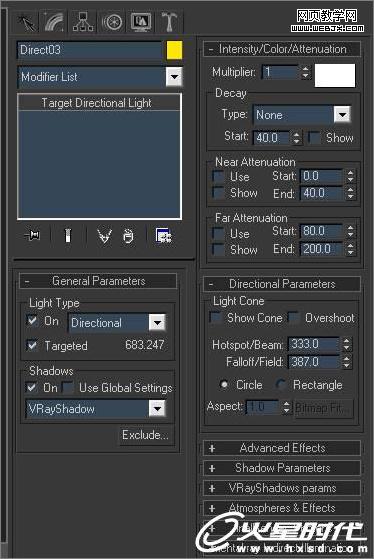Click Hotspot/Beam spinner arrows
Viewport: 374px width, 559px height.
click(x=347, y=344)
